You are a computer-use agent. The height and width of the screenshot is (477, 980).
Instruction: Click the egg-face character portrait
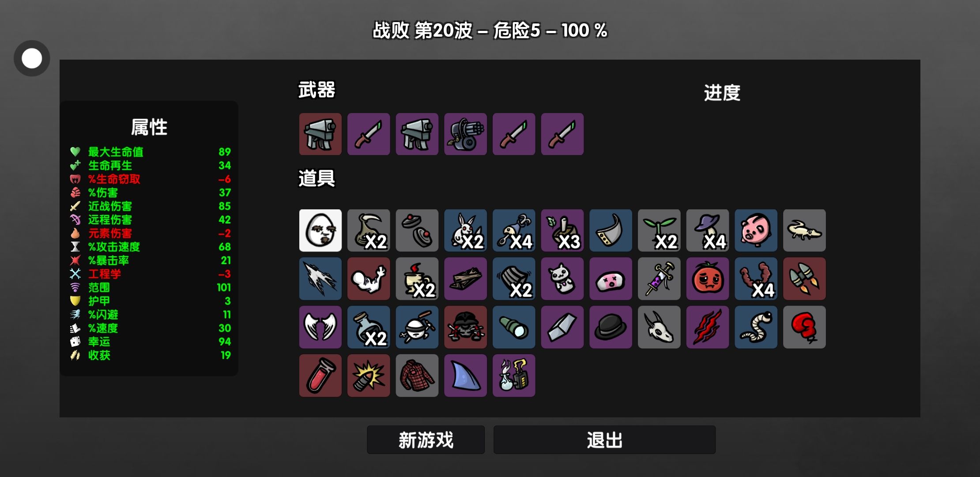320,231
